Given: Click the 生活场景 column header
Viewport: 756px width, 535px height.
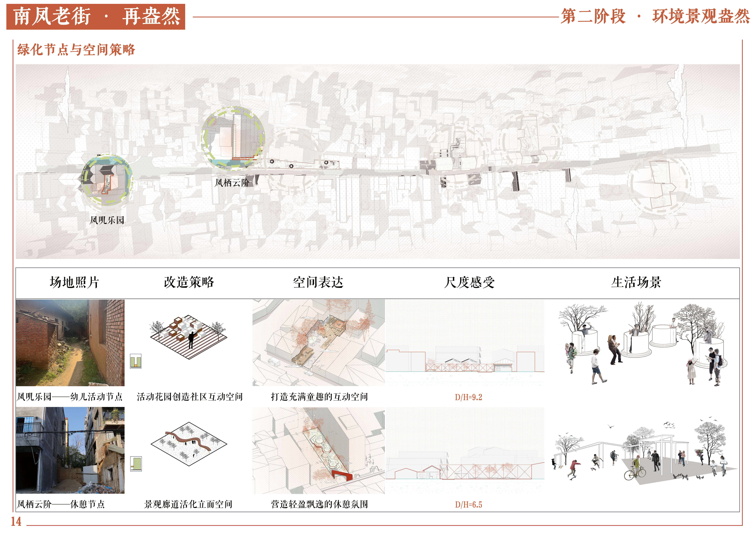Looking at the screenshot, I should pyautogui.click(x=636, y=282).
